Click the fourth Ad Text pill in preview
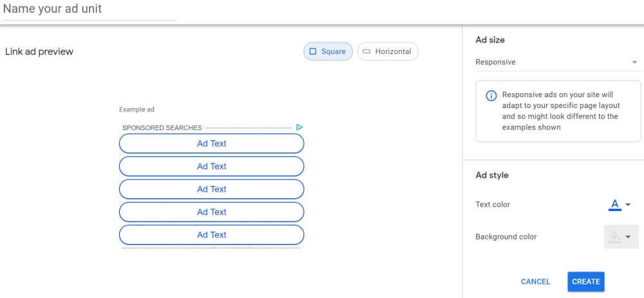The image size is (644, 298). point(211,212)
